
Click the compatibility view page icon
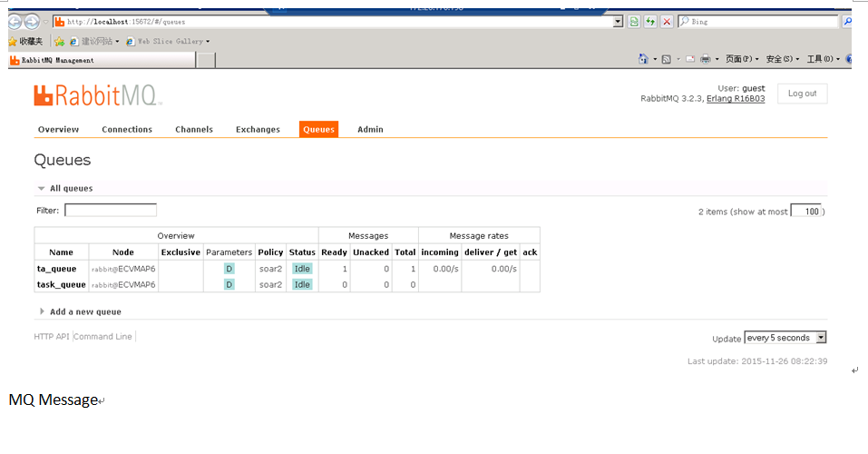634,22
